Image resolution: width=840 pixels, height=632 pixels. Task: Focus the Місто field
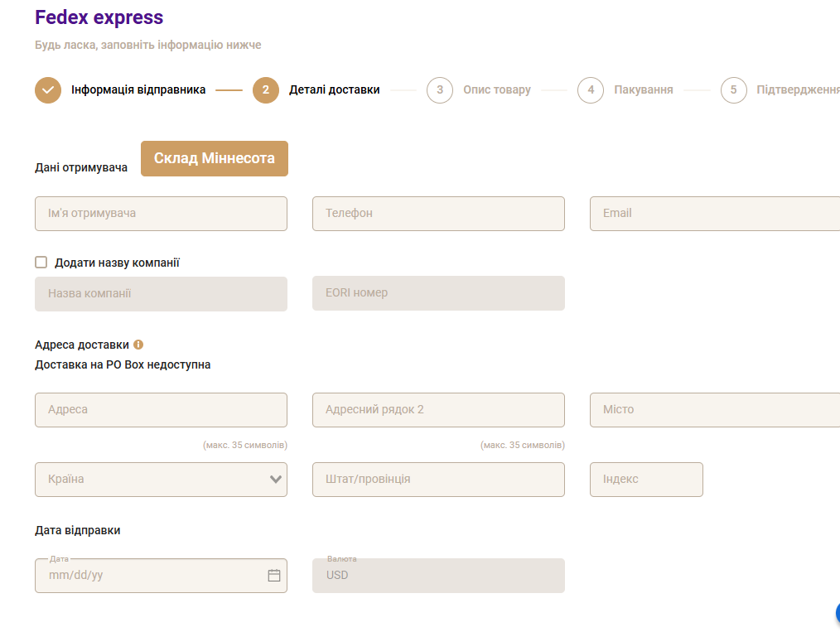click(x=715, y=410)
